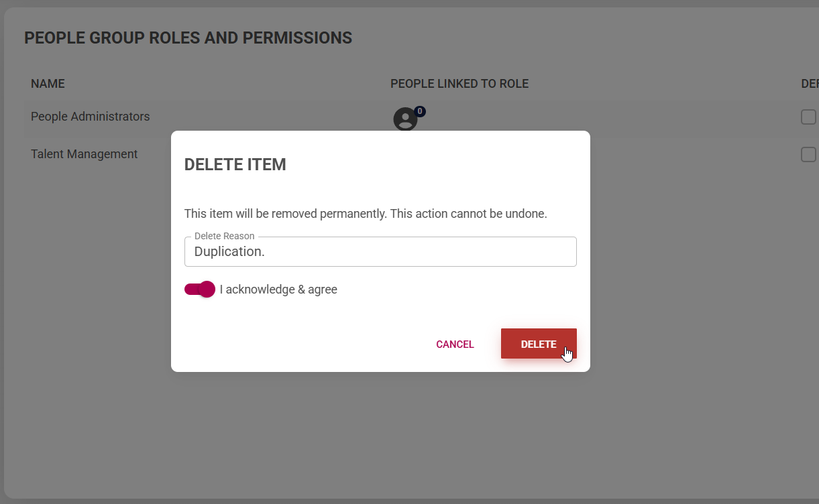819x504 pixels.
Task: Click the permanent removal warning text
Action: pyautogui.click(x=367, y=213)
